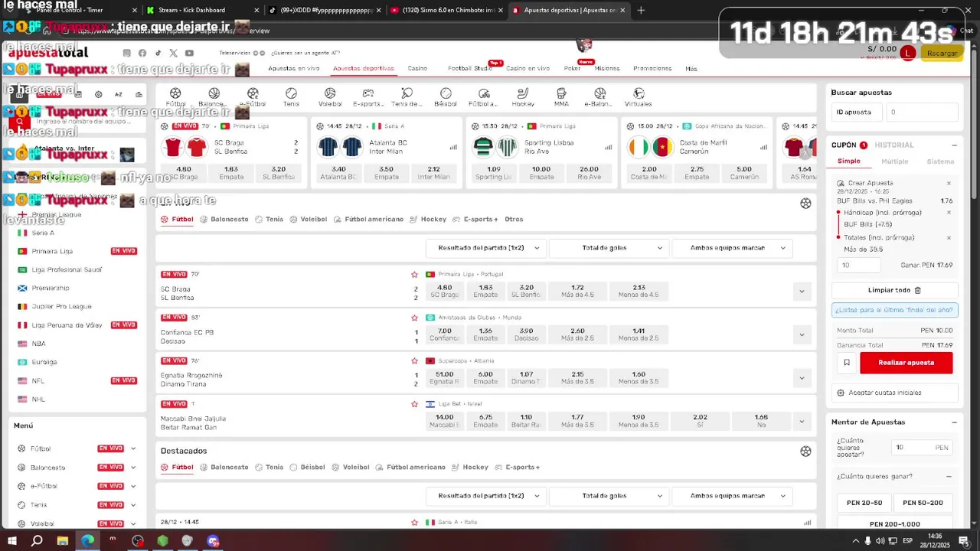Toggle Aceptar cuotas iniciales option
The image size is (980, 551).
coord(894,393)
